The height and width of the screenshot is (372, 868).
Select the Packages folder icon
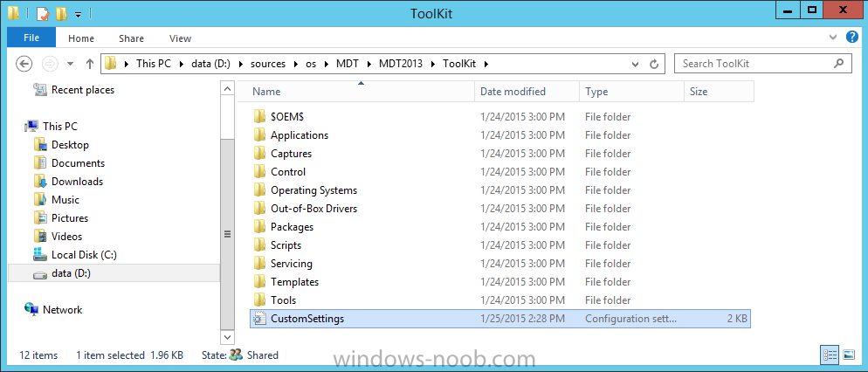(x=260, y=226)
